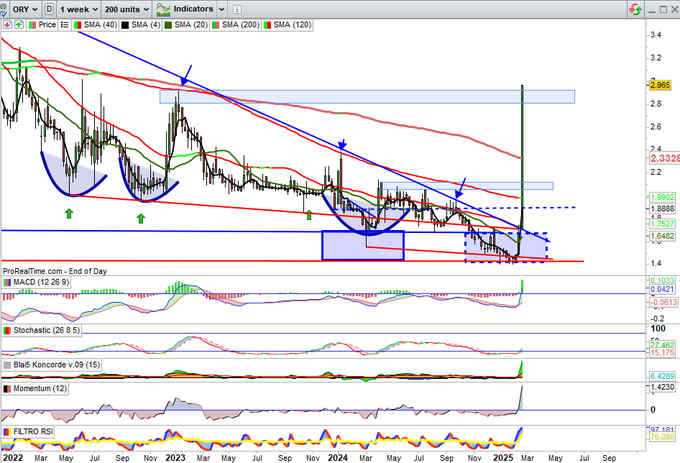Screen dimensions: 680x463
Task: Open Stochastic (26 8 5) panel label
Action: click(46, 330)
